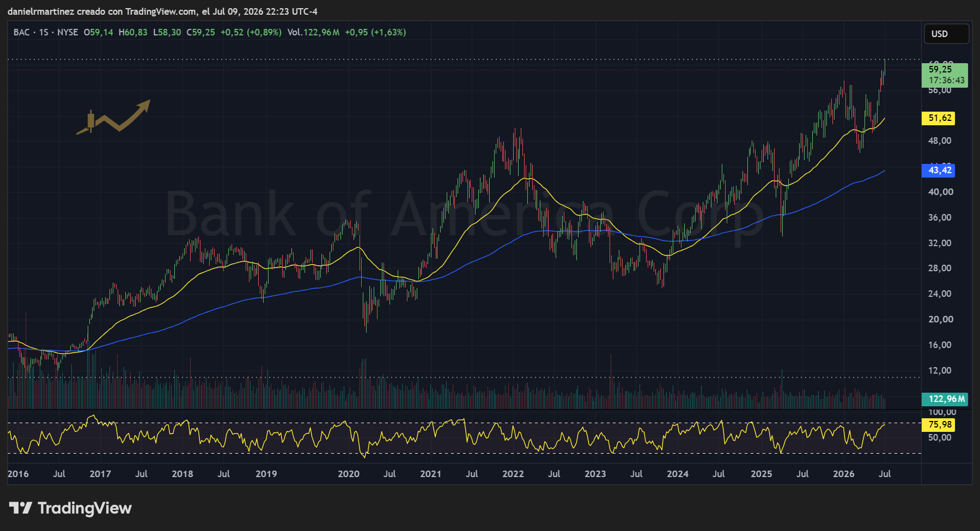Click the 2024 time axis label
This screenshot has height=531, width=980.
678,474
